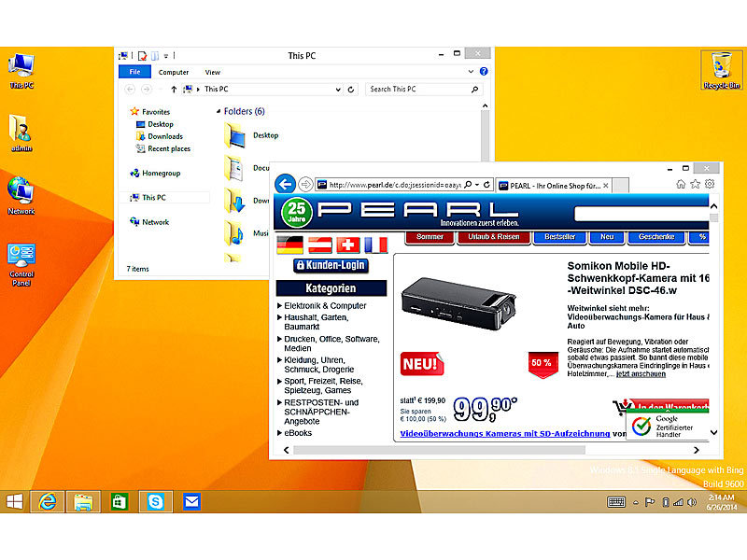This screenshot has height=560, width=747.
Task: Open the View ribbon tab
Action: (x=213, y=72)
